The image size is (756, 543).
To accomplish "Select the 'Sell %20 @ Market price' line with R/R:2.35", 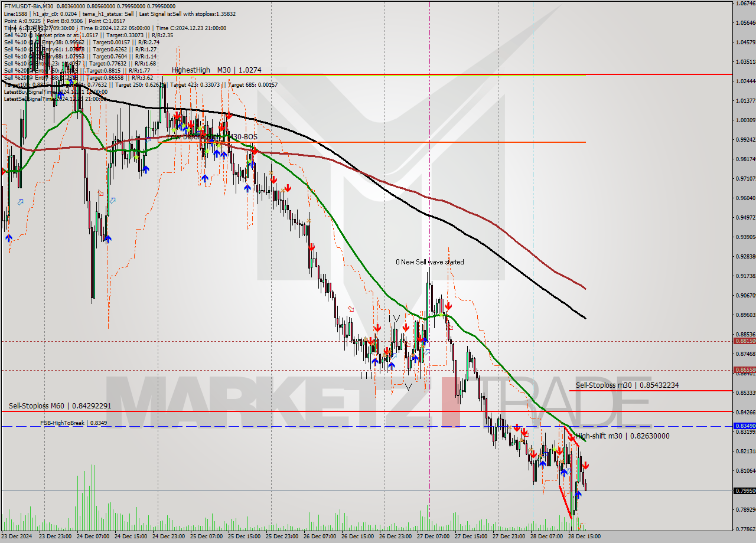I will coord(89,35).
